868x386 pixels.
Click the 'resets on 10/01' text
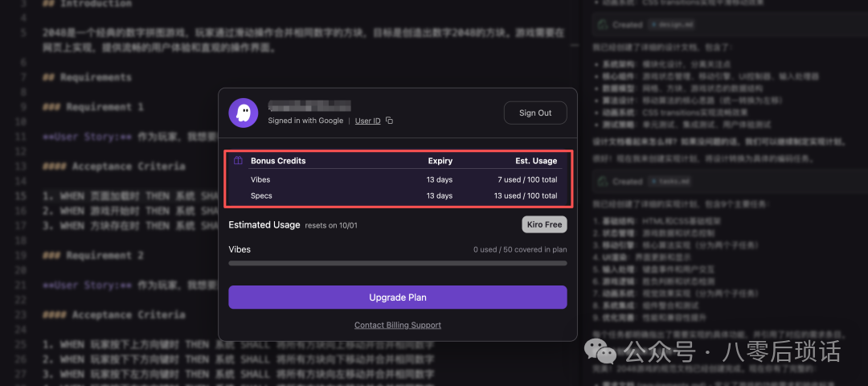point(333,225)
